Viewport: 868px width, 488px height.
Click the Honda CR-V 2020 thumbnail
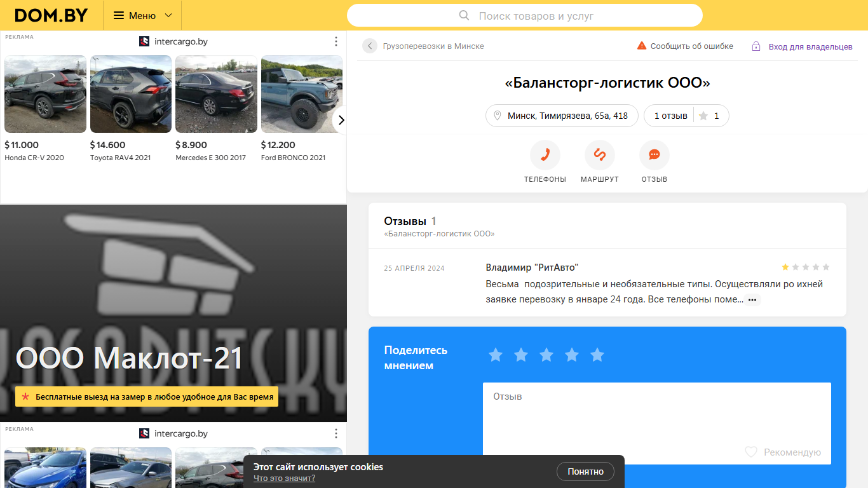(x=45, y=94)
